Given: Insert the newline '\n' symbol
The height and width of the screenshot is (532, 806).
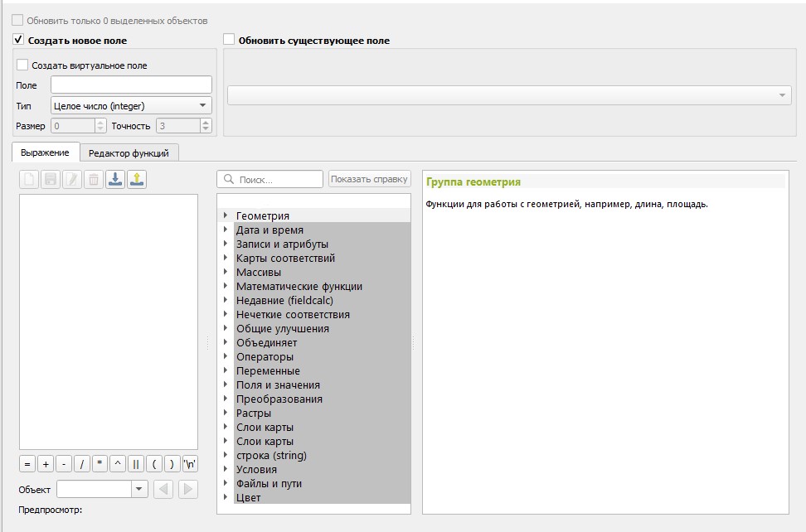Looking at the screenshot, I should pos(190,464).
